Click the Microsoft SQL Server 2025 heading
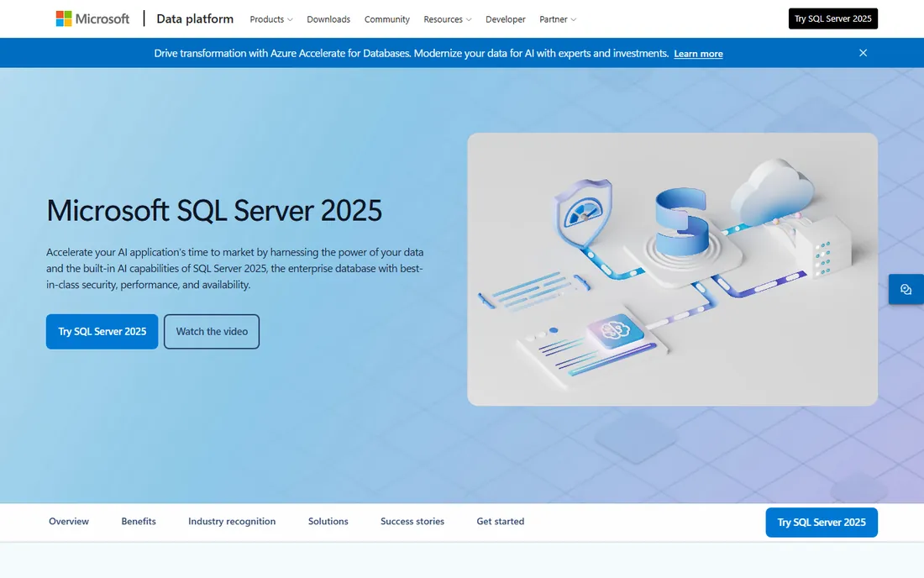 214,210
